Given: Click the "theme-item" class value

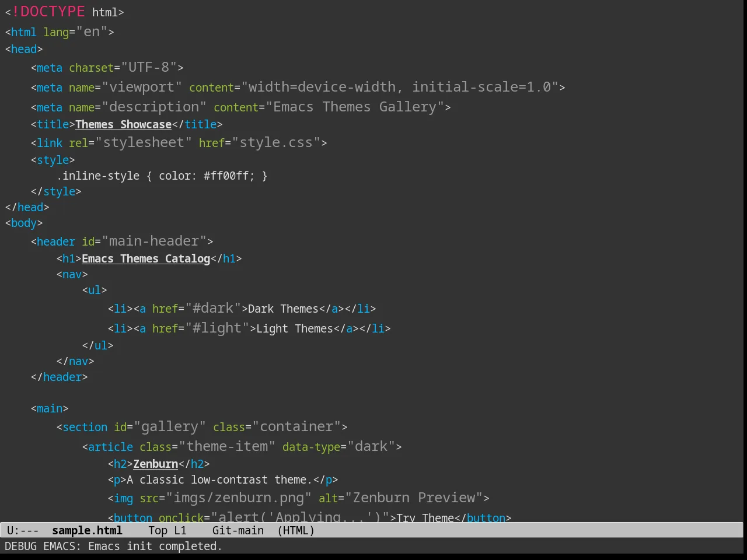Looking at the screenshot, I should (227, 446).
